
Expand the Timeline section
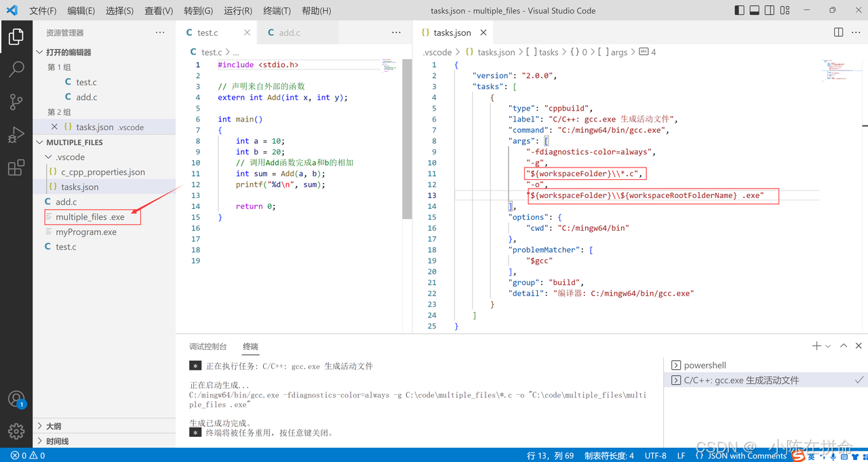(x=104, y=441)
